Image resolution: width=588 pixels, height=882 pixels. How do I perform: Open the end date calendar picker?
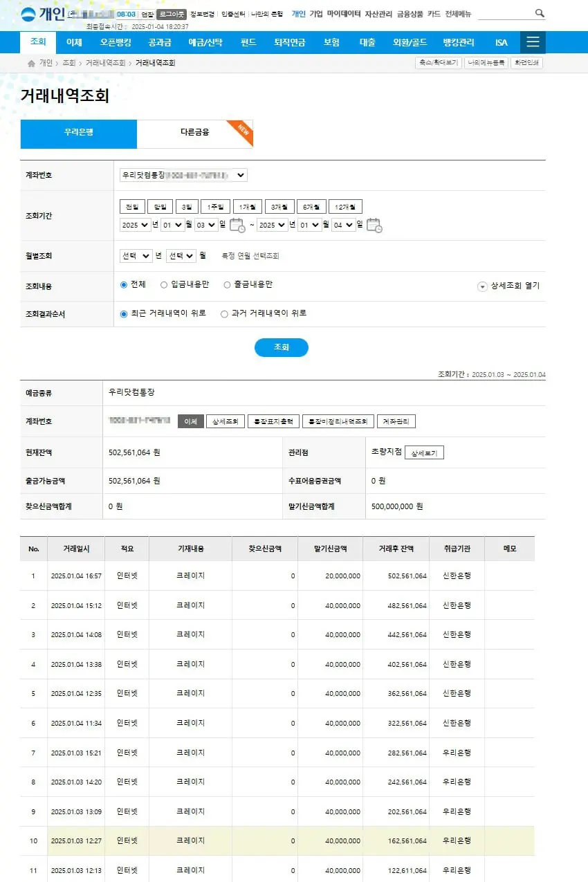(374, 225)
